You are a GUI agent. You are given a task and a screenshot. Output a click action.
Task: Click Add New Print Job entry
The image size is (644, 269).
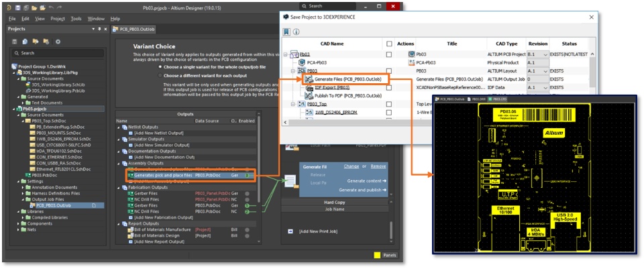318,231
